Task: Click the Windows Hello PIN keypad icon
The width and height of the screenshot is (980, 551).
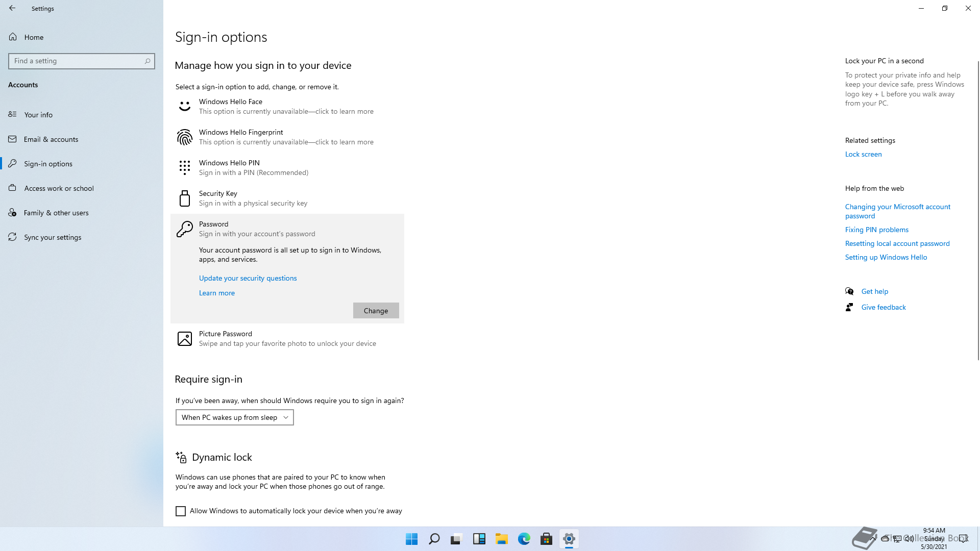Action: (184, 167)
